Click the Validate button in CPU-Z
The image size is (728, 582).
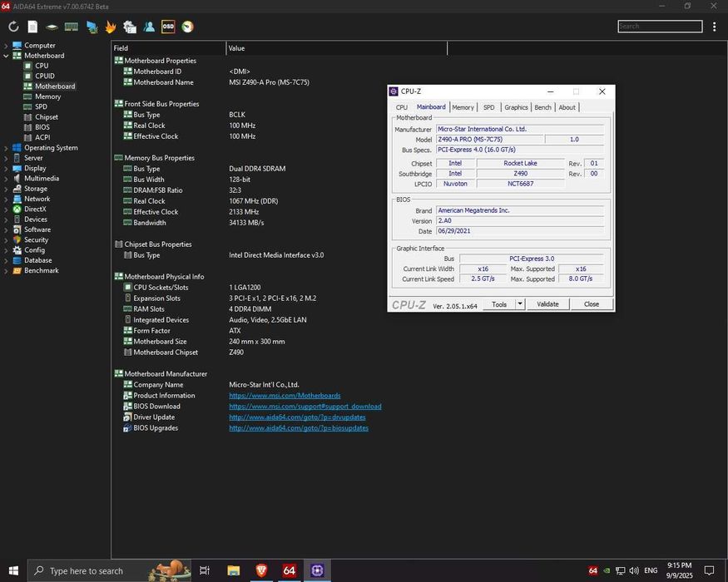[x=547, y=304]
